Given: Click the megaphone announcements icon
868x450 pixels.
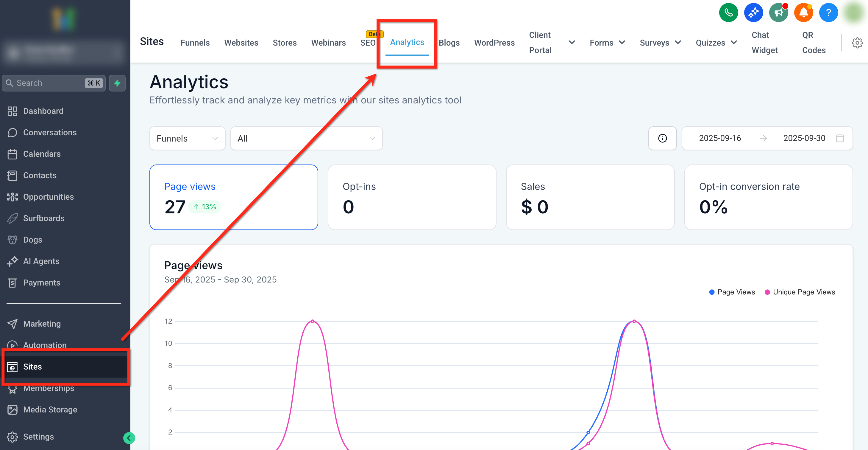Looking at the screenshot, I should [778, 13].
